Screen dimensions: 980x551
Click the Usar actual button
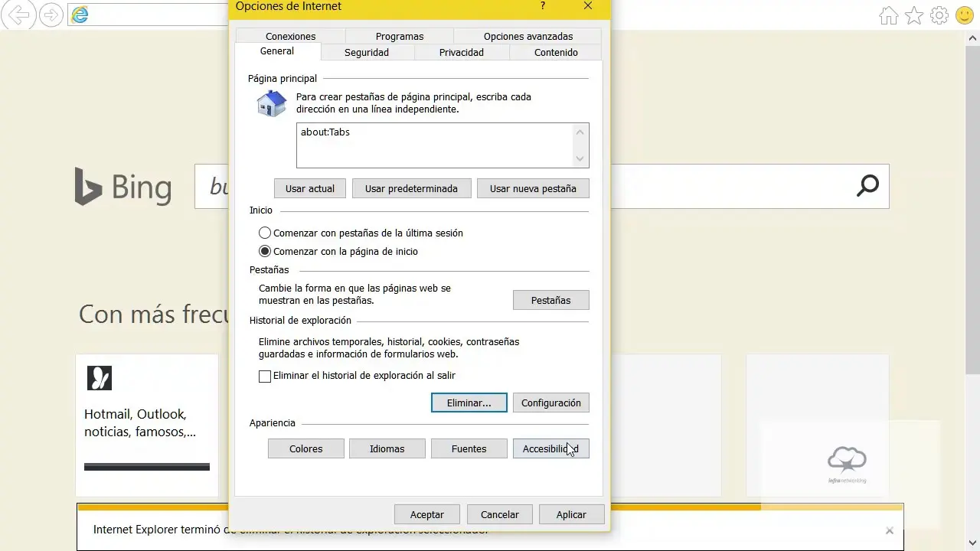click(x=310, y=188)
